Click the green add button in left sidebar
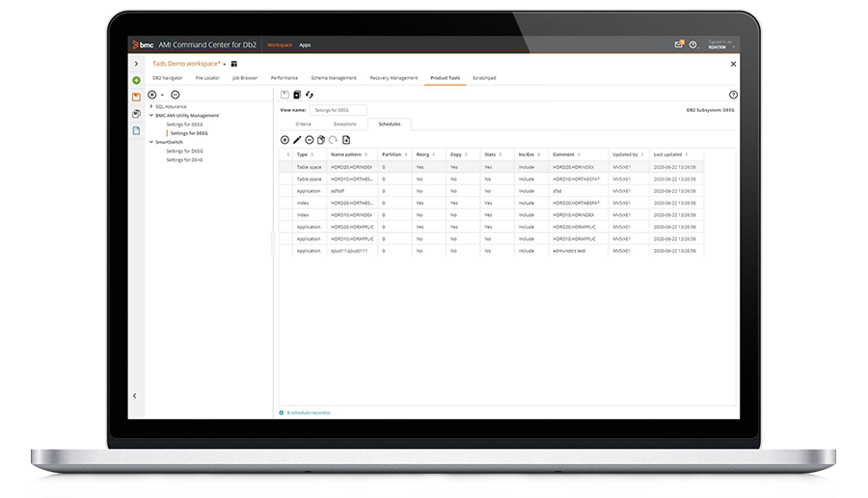The image size is (868, 498). click(x=136, y=80)
